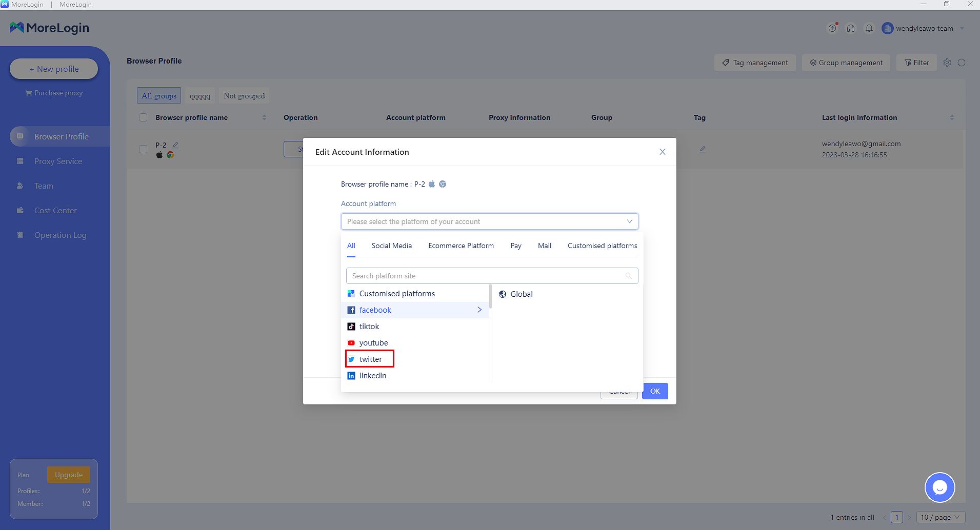Click the tag edit pencil in P-2 row
980x530 pixels.
coord(703,149)
